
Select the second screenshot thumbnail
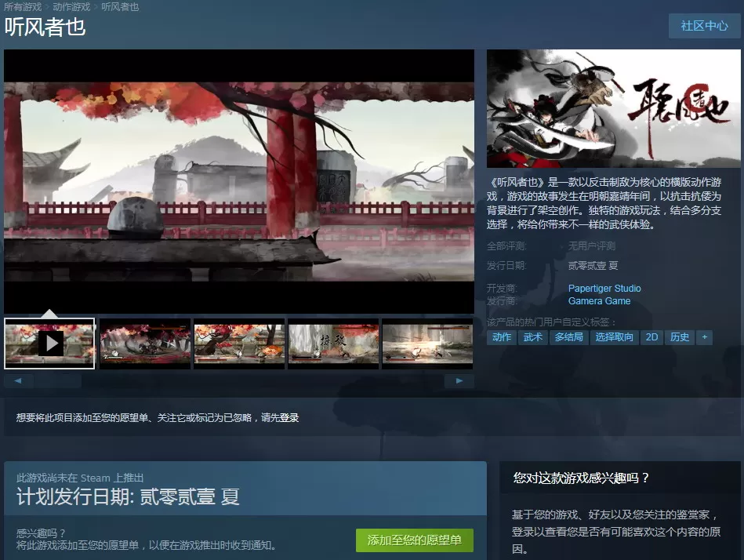[145, 344]
